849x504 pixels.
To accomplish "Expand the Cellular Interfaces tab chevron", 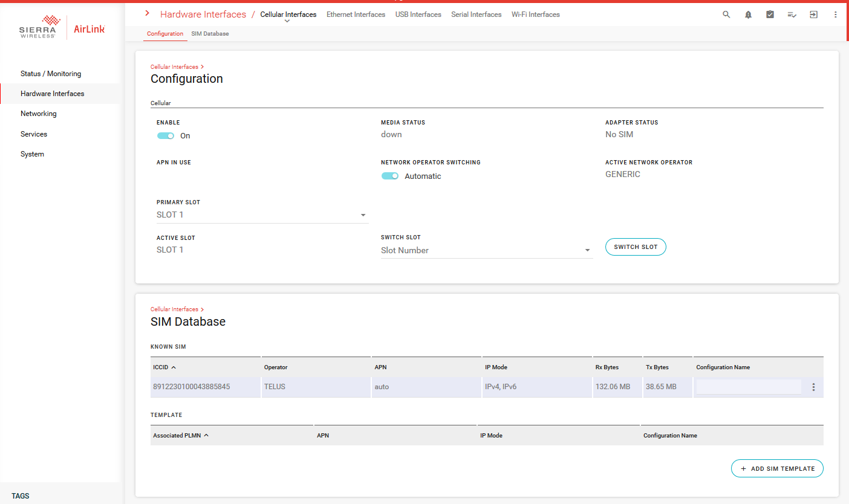I will tap(287, 22).
